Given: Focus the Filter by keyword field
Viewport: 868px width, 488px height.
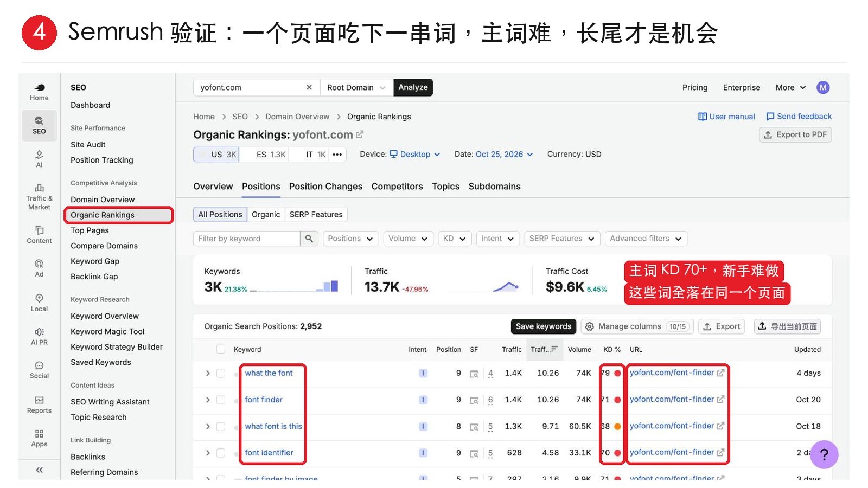Looking at the screenshot, I should (247, 239).
